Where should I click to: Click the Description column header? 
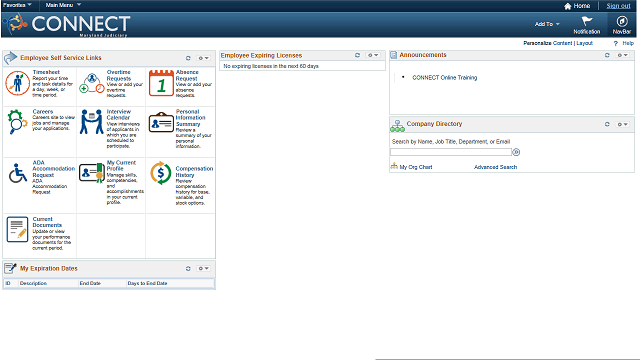click(x=33, y=283)
